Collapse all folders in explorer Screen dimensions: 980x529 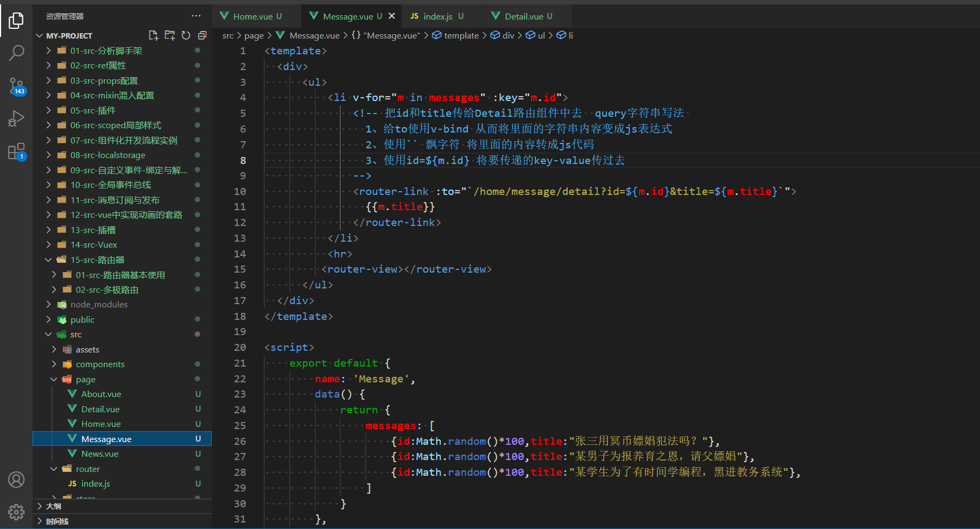pos(202,35)
